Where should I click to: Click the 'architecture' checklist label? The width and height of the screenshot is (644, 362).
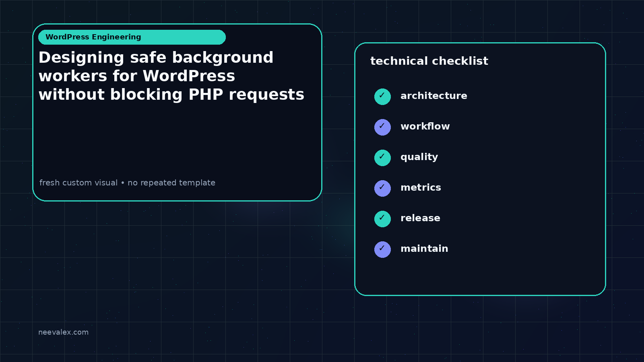(x=434, y=96)
